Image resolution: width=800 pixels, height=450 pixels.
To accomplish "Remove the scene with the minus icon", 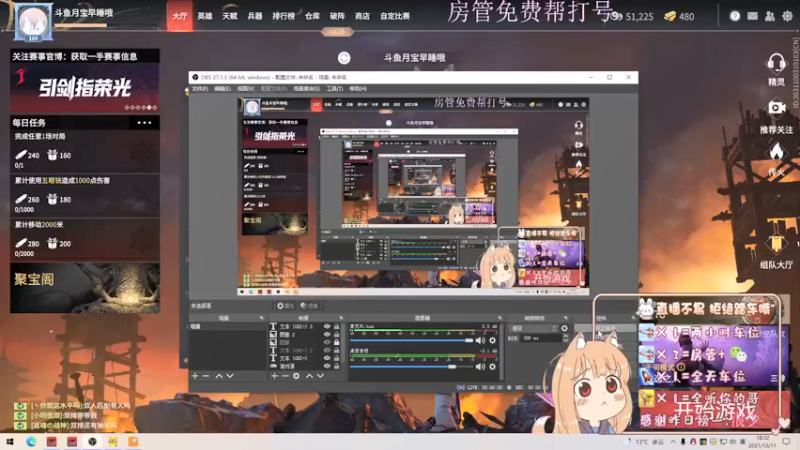I will coord(206,376).
